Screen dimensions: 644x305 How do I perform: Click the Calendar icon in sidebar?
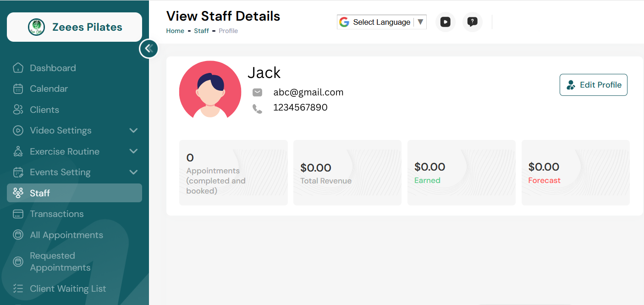coord(18,89)
